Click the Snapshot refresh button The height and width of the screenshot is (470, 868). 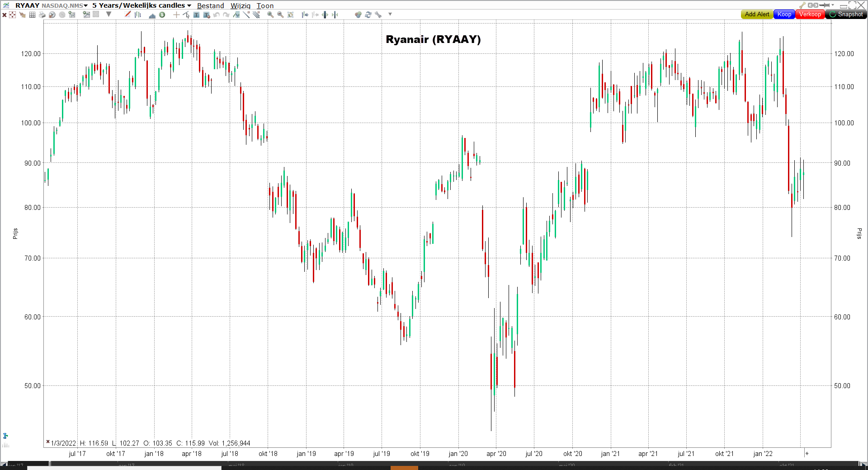coord(846,14)
